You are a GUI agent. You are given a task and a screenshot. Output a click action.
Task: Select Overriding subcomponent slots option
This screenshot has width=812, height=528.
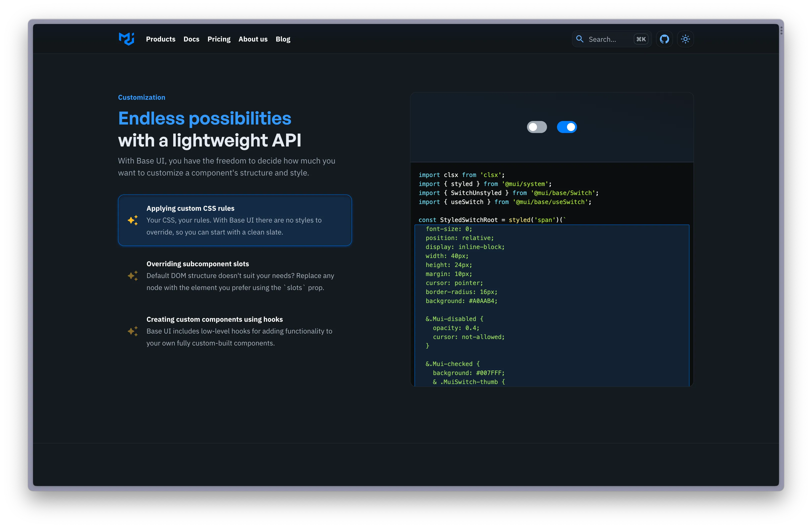point(235,275)
